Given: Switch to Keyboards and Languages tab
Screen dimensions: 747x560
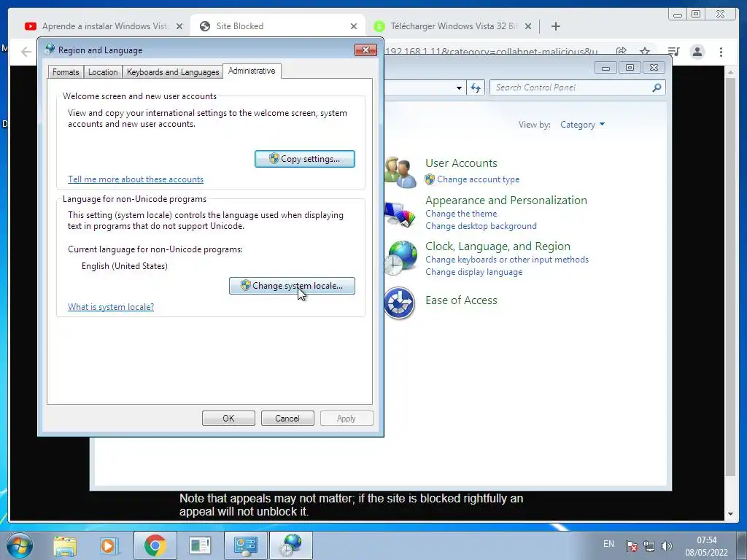Looking at the screenshot, I should tap(173, 72).
